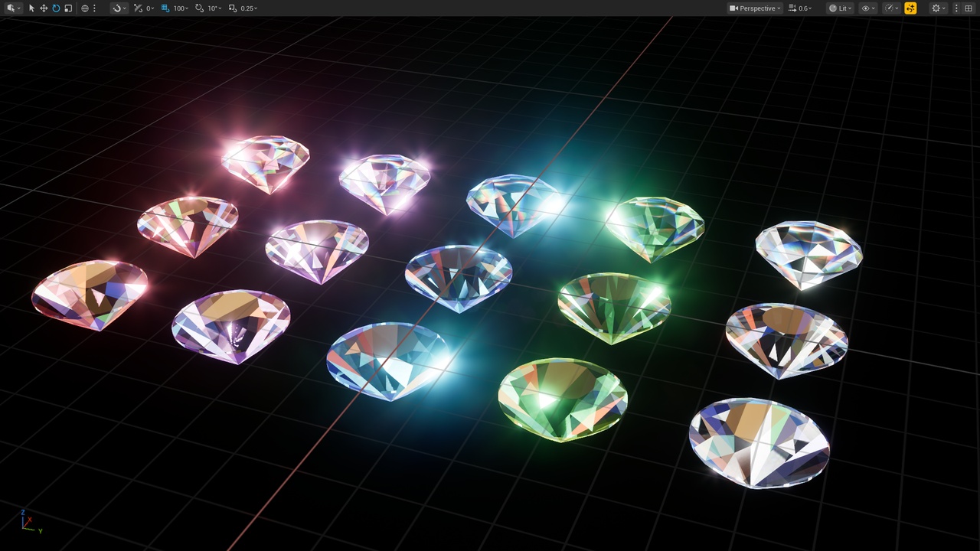
Task: Open the viewport layout grid icon
Action: [x=969, y=8]
